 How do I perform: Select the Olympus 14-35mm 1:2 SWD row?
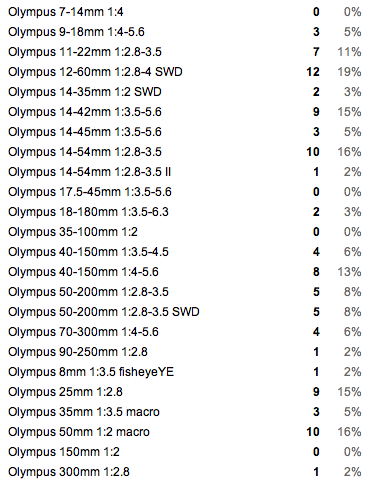(x=185, y=92)
